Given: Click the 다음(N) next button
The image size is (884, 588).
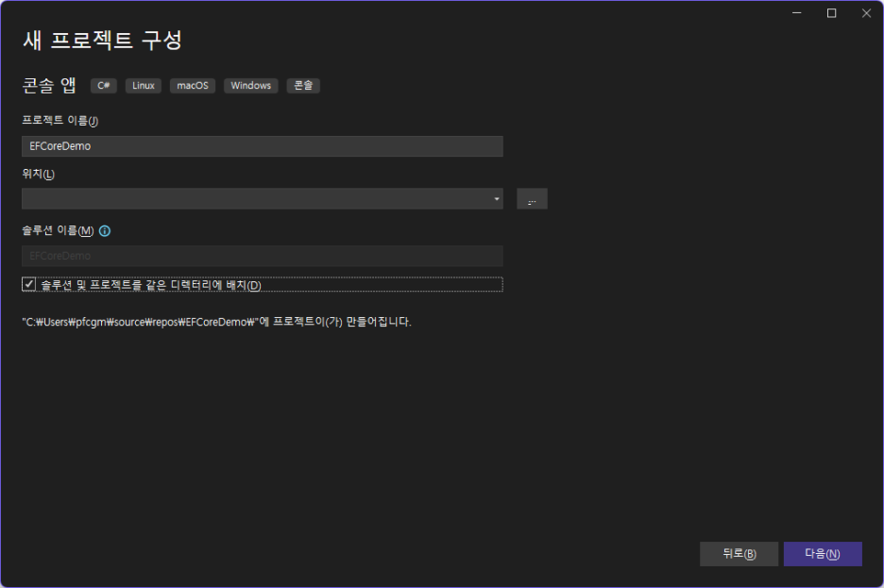Looking at the screenshot, I should click(x=823, y=554).
